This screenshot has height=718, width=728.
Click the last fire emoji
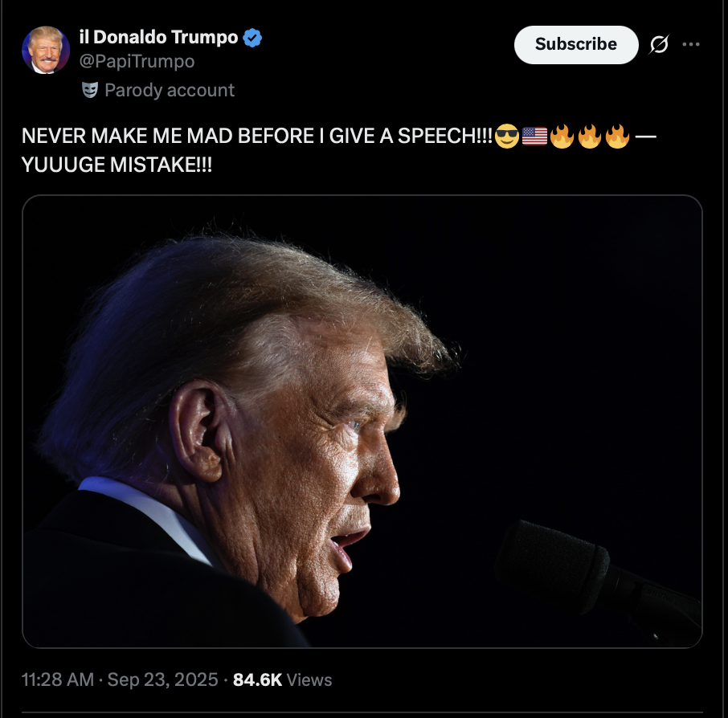point(616,137)
